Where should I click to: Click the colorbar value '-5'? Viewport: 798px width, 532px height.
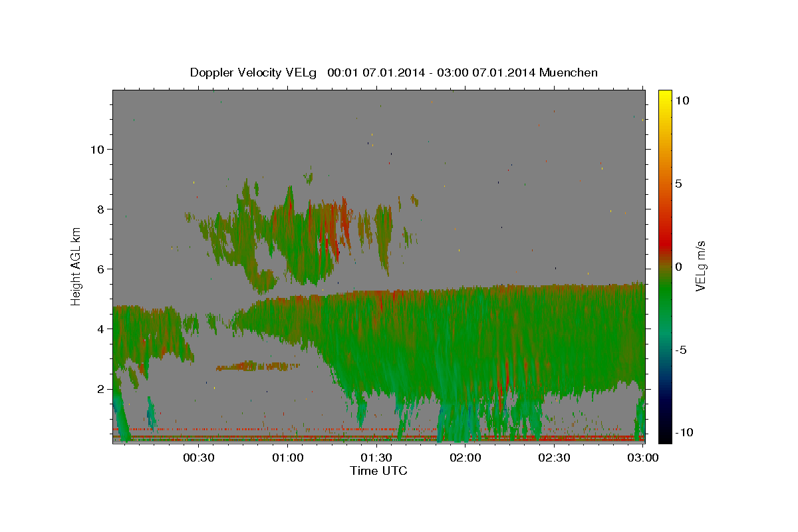[x=681, y=350]
